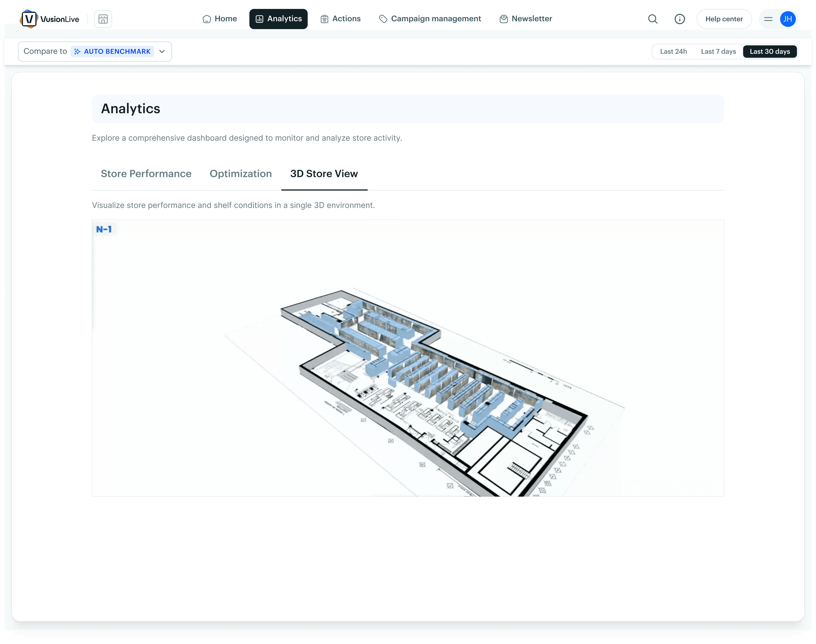
Task: Enable the Last 30 days filter
Action: tap(770, 51)
